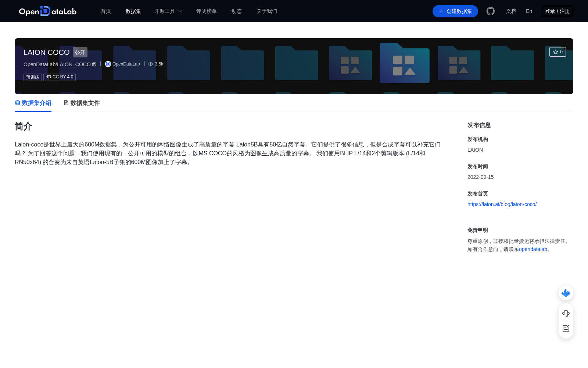Click 登录 / 注册 button

click(x=557, y=11)
